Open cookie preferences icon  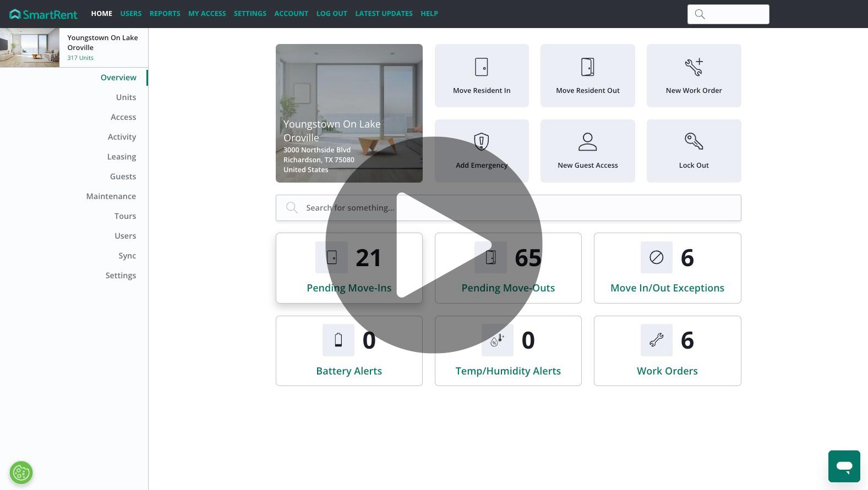pyautogui.click(x=21, y=472)
